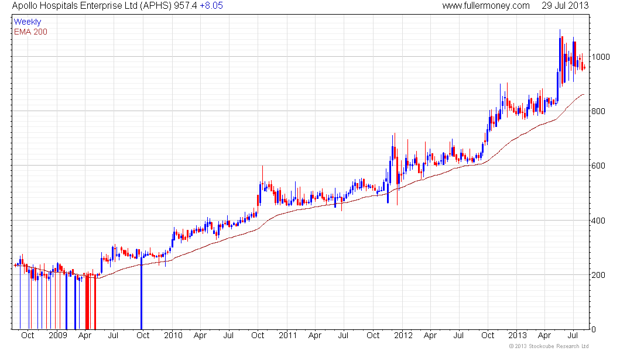Select the 2010 year label on time axis
Image resolution: width=644 pixels, height=351 pixels.
click(x=173, y=335)
